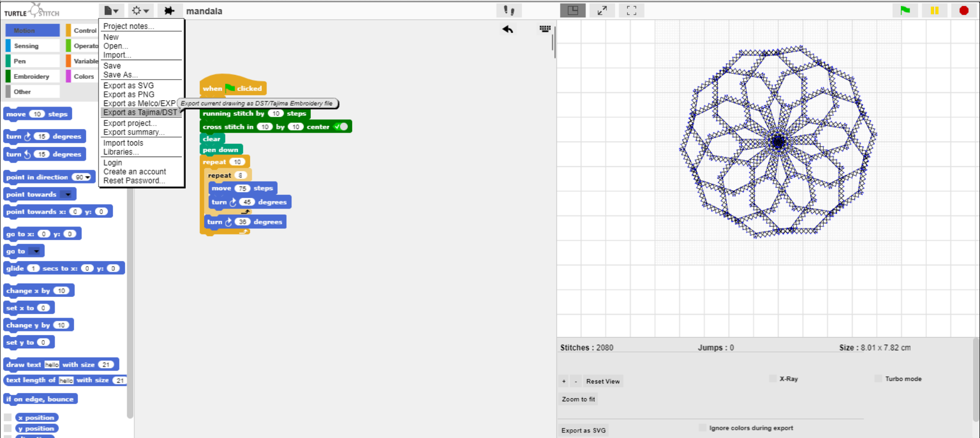Click Reset View button
The width and height of the screenshot is (980, 438).
[x=603, y=381]
